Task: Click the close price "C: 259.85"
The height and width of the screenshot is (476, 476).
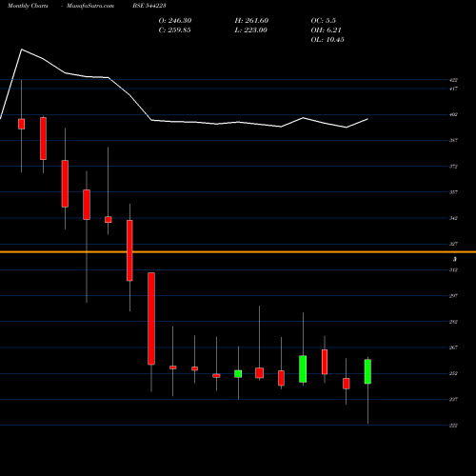Action: (x=174, y=30)
